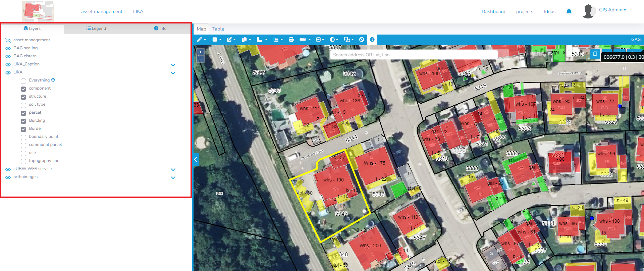Click the print icon in map toolbar
The width and height of the screenshot is (644, 271).
coord(291,40)
